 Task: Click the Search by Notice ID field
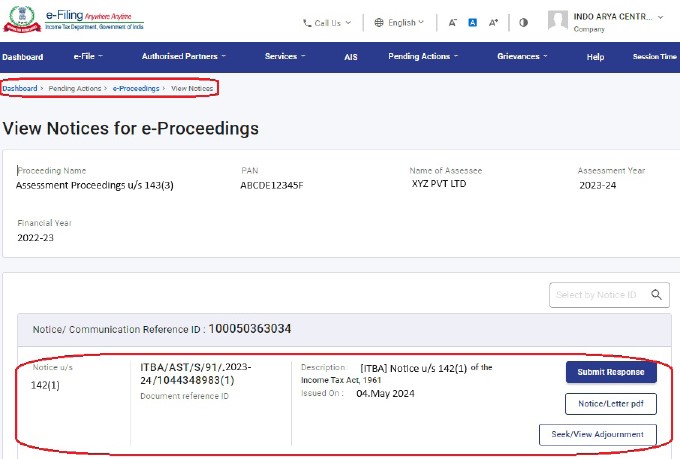598,294
